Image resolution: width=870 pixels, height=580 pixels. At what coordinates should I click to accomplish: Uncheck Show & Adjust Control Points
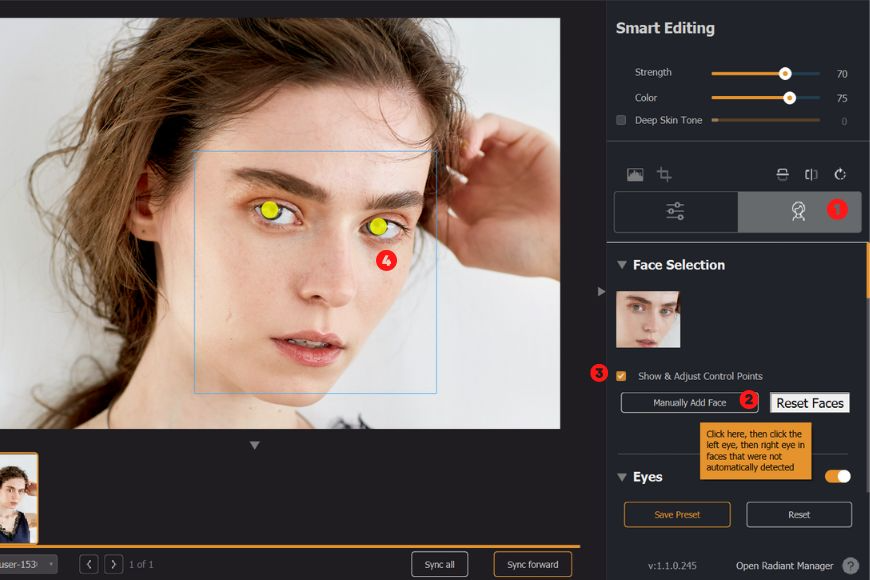click(x=621, y=376)
